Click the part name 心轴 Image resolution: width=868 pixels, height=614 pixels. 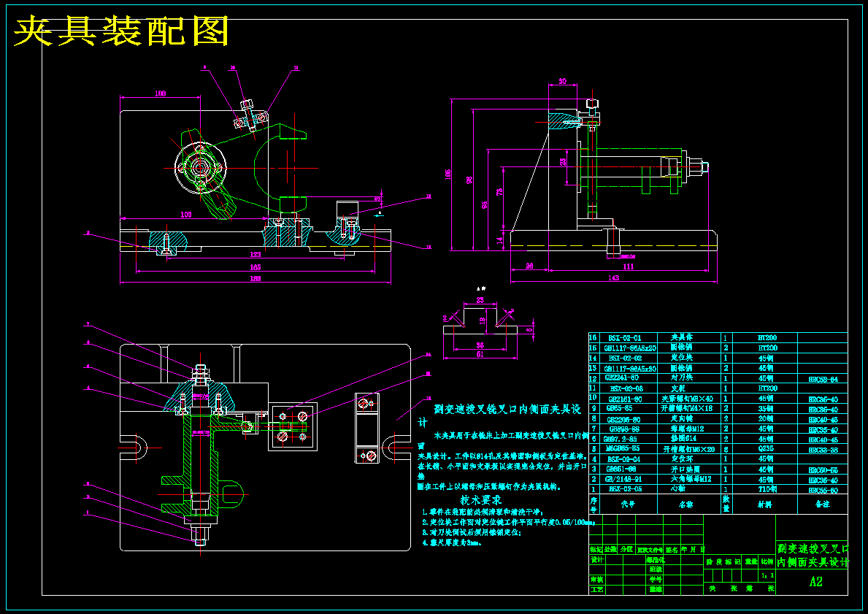pyautogui.click(x=679, y=489)
